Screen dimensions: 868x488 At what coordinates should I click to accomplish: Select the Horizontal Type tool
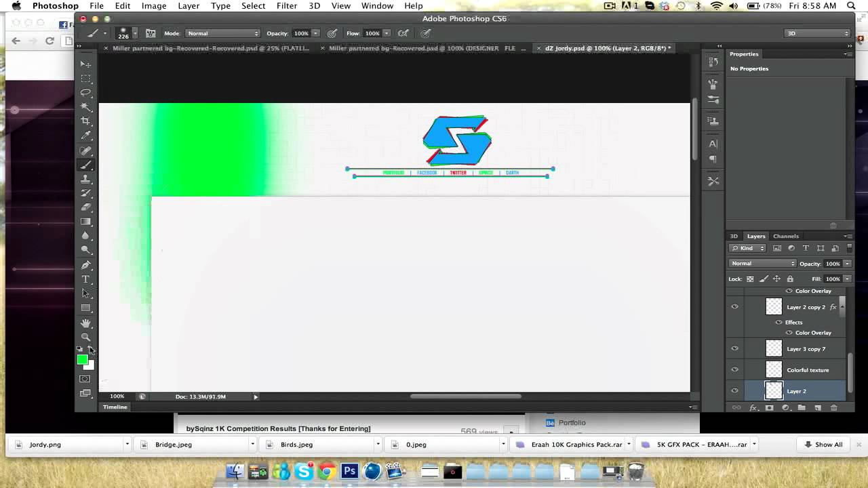[85, 279]
